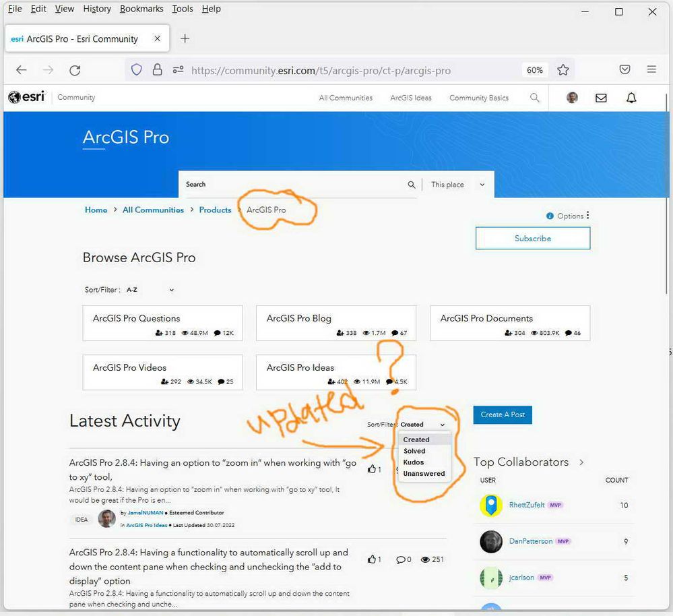Open the user profile avatar
Viewport: 673px width, 616px height.
point(572,98)
